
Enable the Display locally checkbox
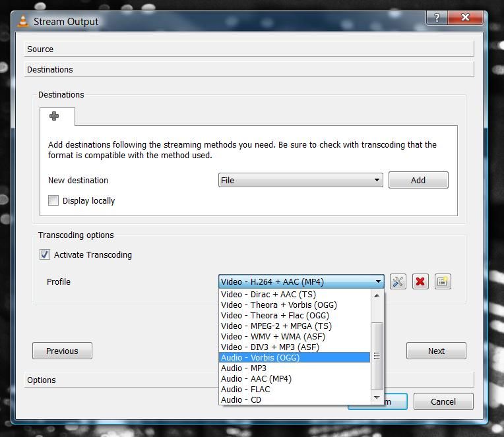click(x=53, y=201)
